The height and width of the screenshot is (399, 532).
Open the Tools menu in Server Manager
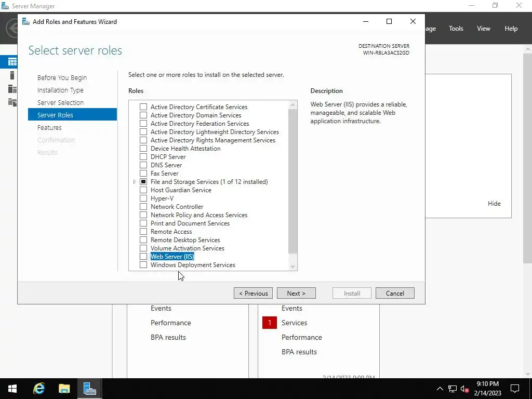[456, 29]
